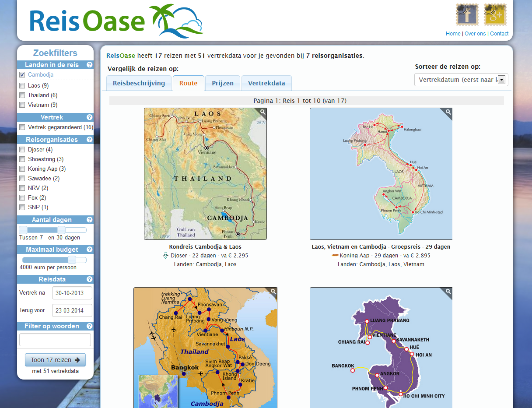Switch to the Prijzen tab
Viewport: 532px width, 408px height.
[x=223, y=83]
